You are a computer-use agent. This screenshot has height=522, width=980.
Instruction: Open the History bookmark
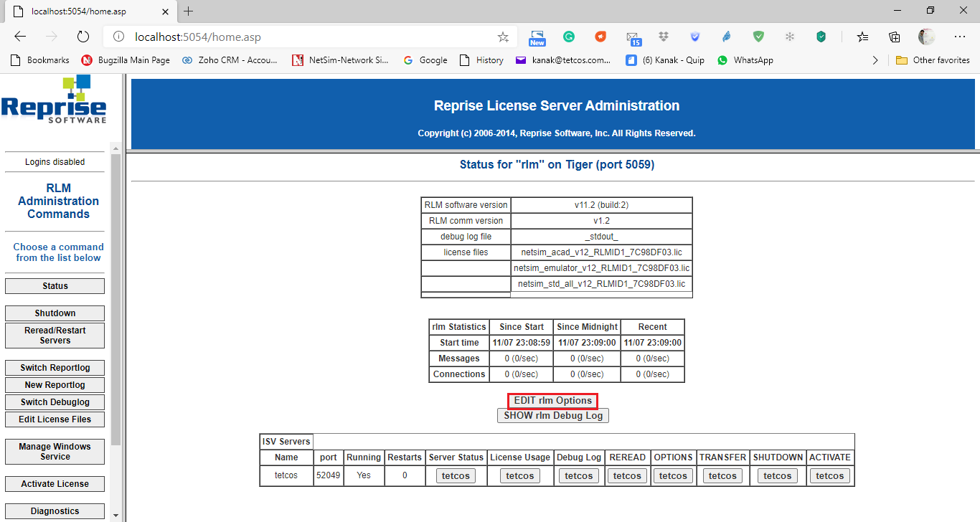click(x=481, y=60)
